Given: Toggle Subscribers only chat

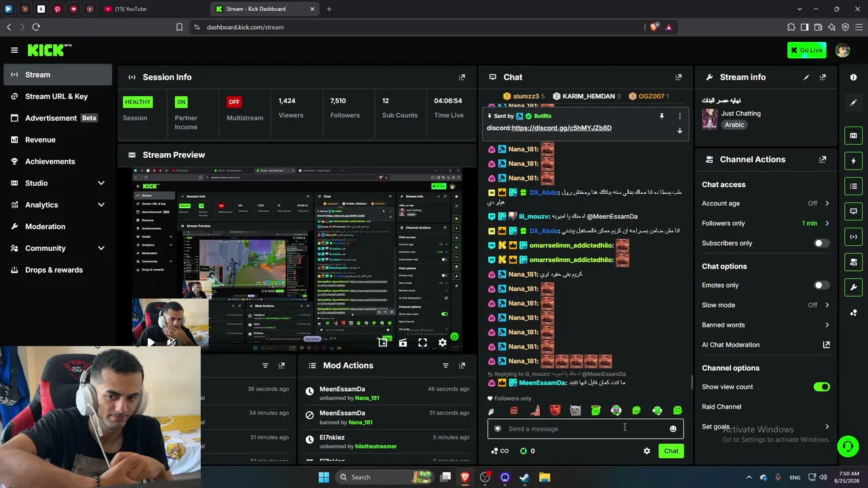Looking at the screenshot, I should (821, 243).
